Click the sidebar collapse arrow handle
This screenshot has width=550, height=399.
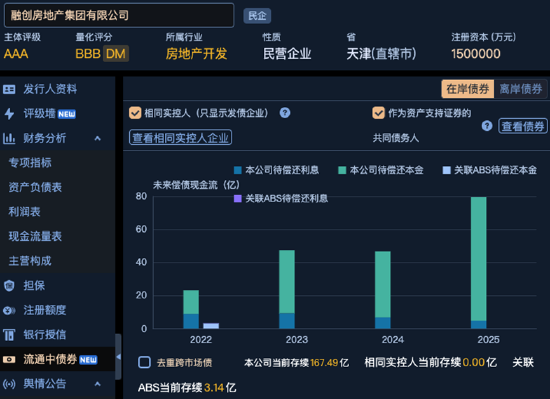(119, 357)
